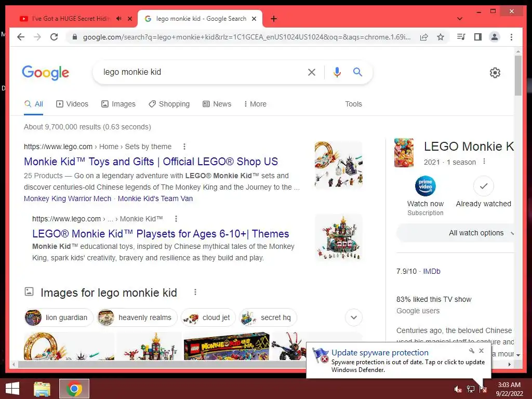
Task: Open the More search filters menu
Action: (x=255, y=104)
